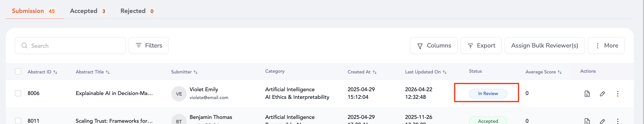Sort by Abstract ID column arrows

55,72
